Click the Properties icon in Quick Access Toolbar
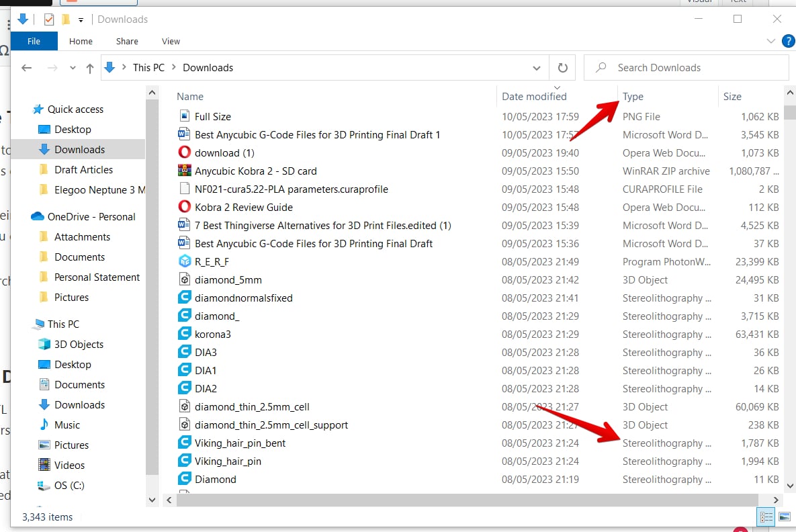The height and width of the screenshot is (532, 796). tap(48, 19)
